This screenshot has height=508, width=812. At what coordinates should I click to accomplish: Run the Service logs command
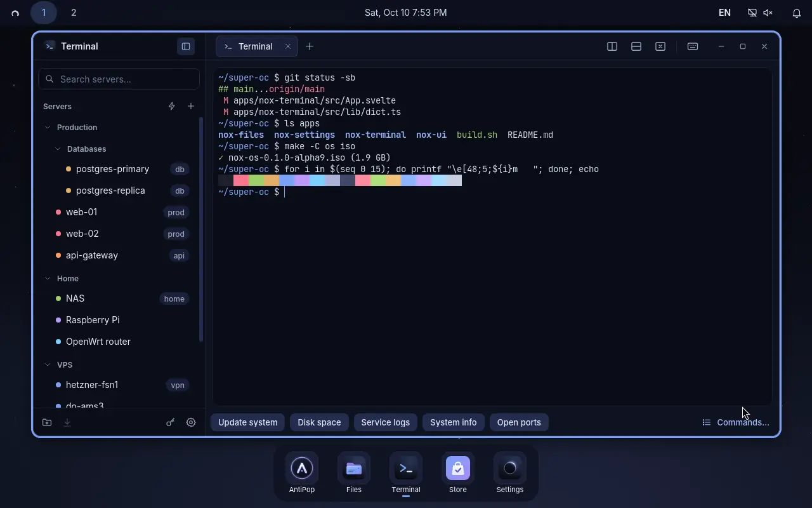(386, 422)
